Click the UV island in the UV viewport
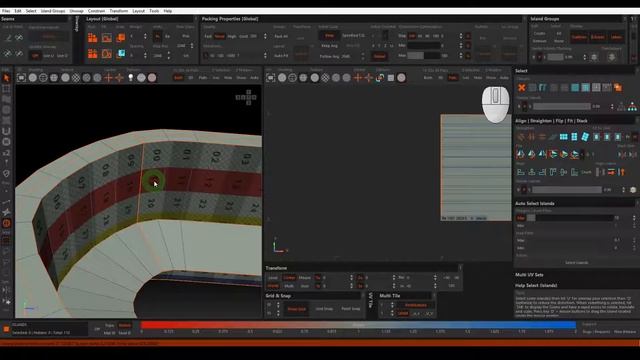640x360 pixels. click(476, 167)
